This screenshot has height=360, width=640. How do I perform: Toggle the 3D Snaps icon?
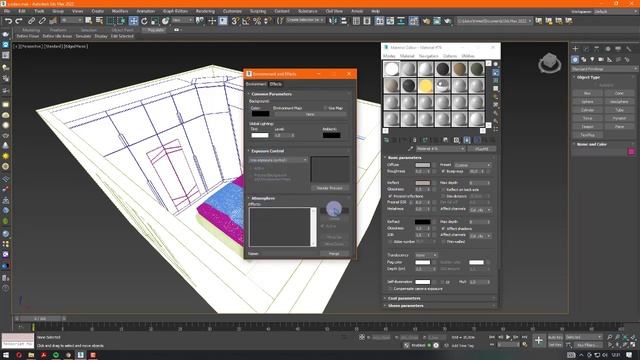click(x=235, y=21)
